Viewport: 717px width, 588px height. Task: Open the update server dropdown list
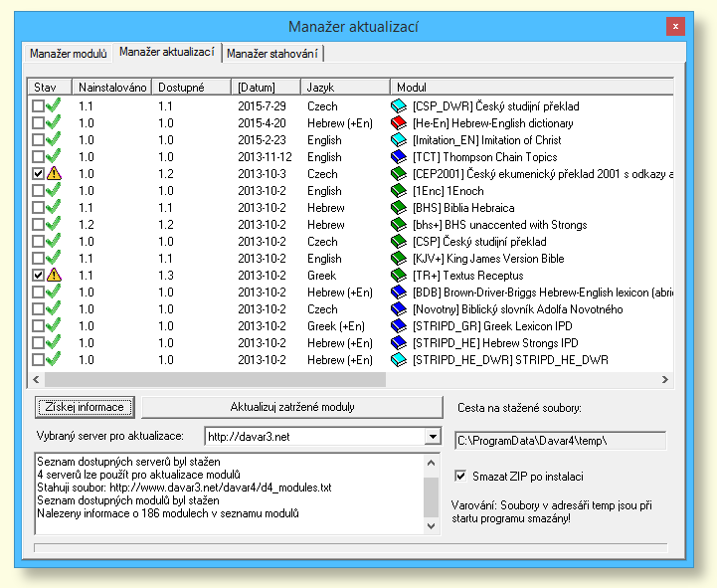[432, 436]
